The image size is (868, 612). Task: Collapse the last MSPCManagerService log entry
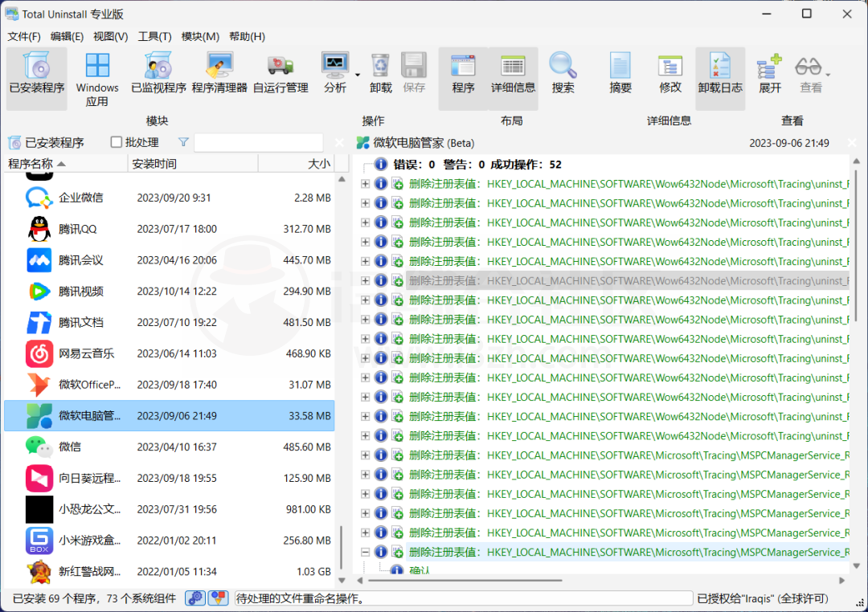coord(365,552)
